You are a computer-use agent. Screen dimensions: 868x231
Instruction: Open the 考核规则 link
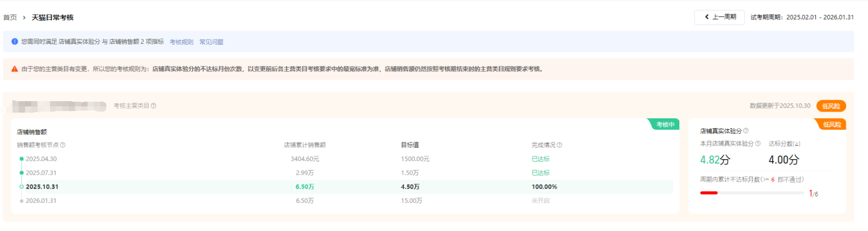[x=181, y=42]
